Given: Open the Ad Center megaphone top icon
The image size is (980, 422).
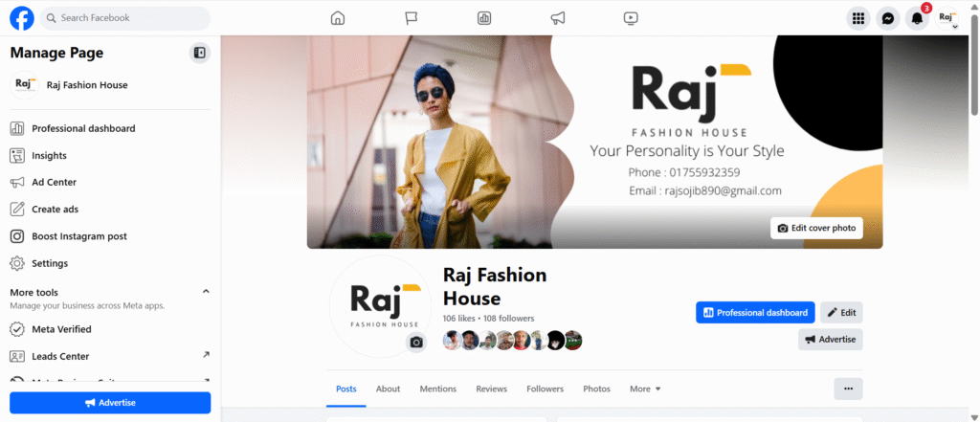Looking at the screenshot, I should tap(558, 18).
